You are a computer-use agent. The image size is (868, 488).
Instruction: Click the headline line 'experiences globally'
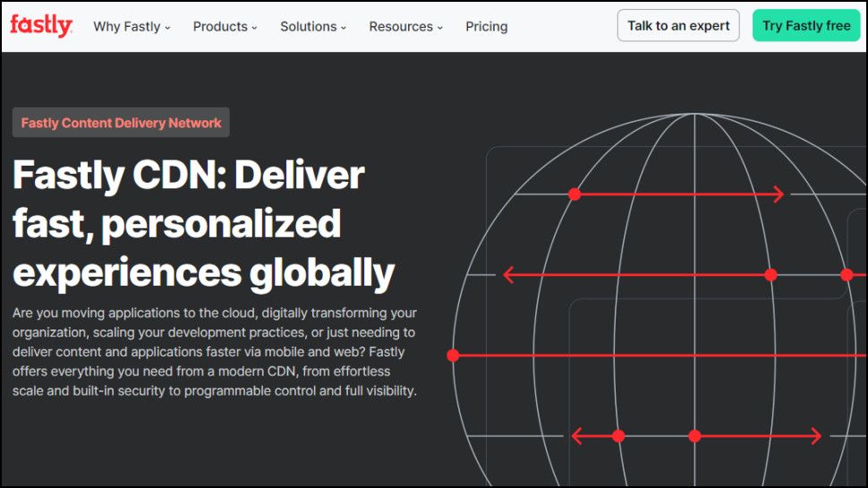point(203,272)
